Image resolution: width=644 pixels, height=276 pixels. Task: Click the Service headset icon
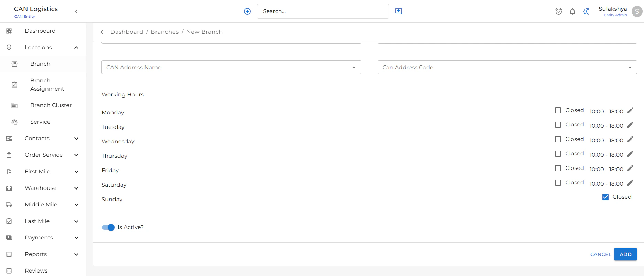click(14, 122)
